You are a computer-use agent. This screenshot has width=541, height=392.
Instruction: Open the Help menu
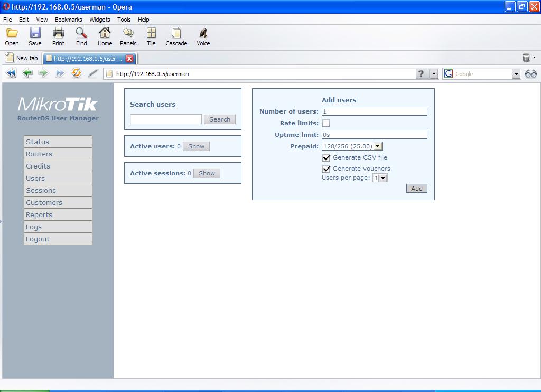click(144, 20)
